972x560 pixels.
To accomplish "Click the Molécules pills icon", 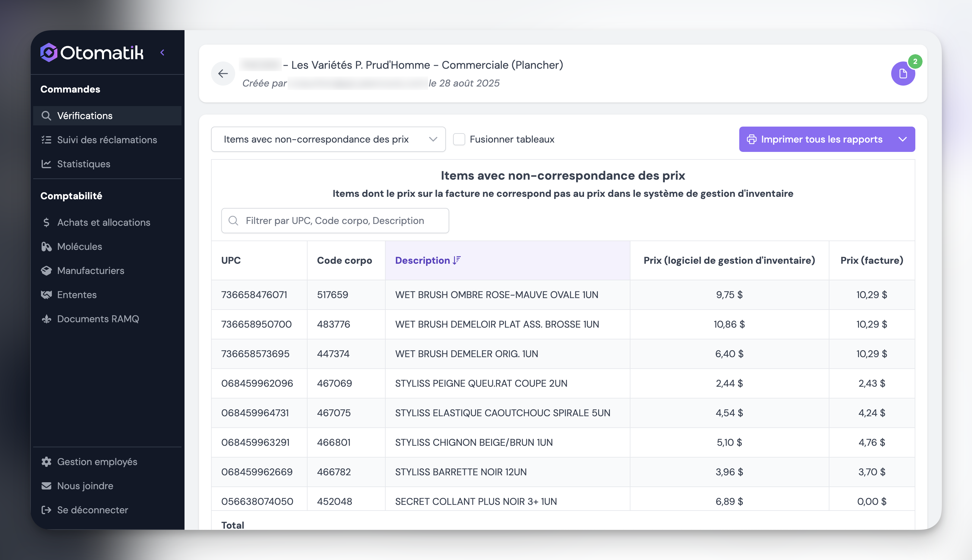I will tap(46, 247).
